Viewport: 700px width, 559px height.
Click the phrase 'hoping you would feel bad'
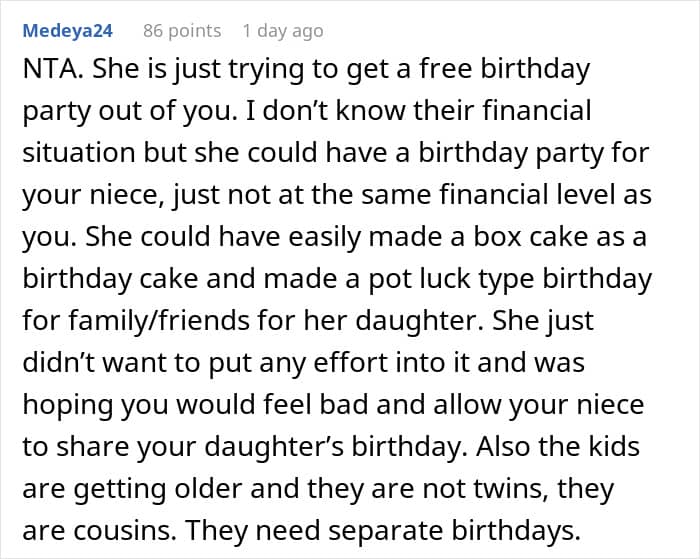(x=224, y=405)
